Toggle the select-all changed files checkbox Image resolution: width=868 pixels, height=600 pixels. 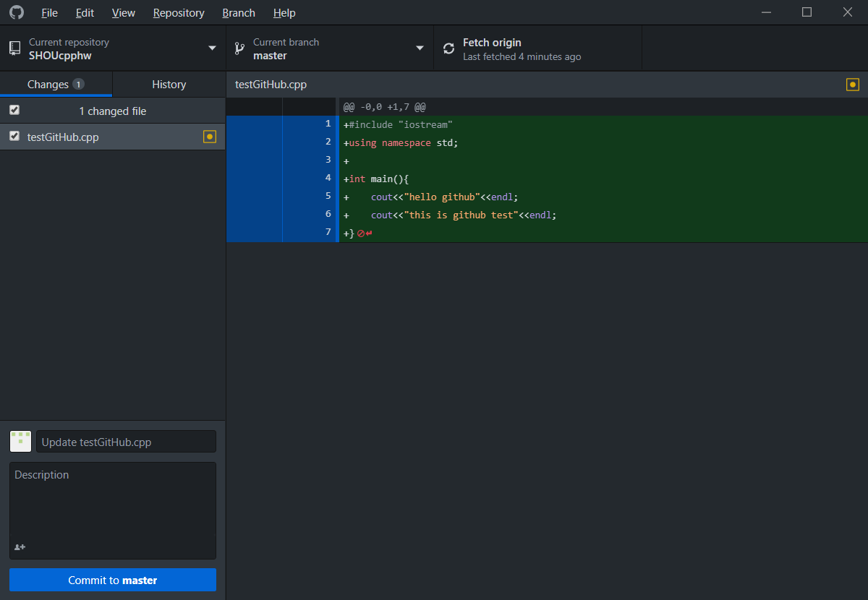[x=14, y=111]
